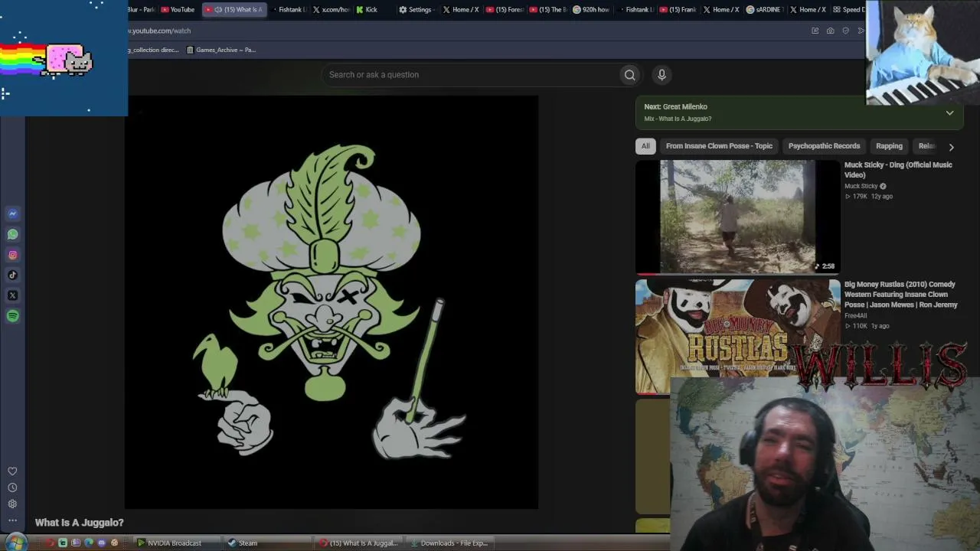Open the 'collection direc...' bookmark
The image size is (980, 551).
153,50
